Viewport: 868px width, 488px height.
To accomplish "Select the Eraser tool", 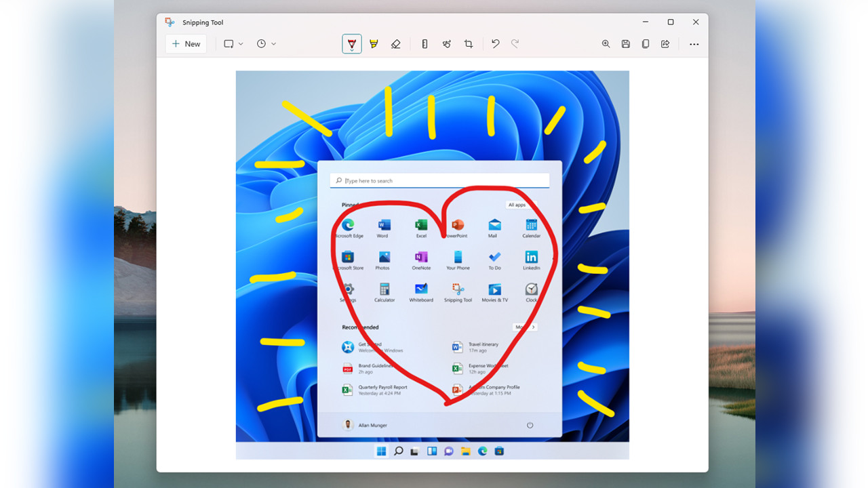I will tap(396, 43).
